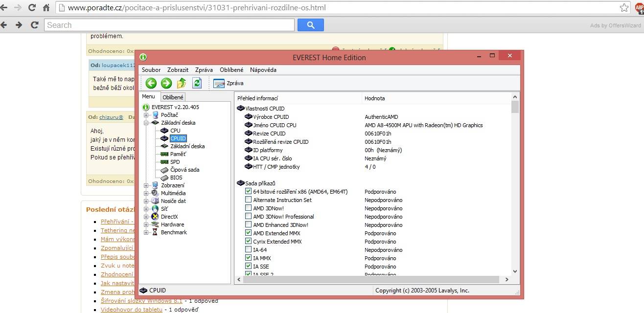Expand the Počítač tree node

pyautogui.click(x=146, y=115)
